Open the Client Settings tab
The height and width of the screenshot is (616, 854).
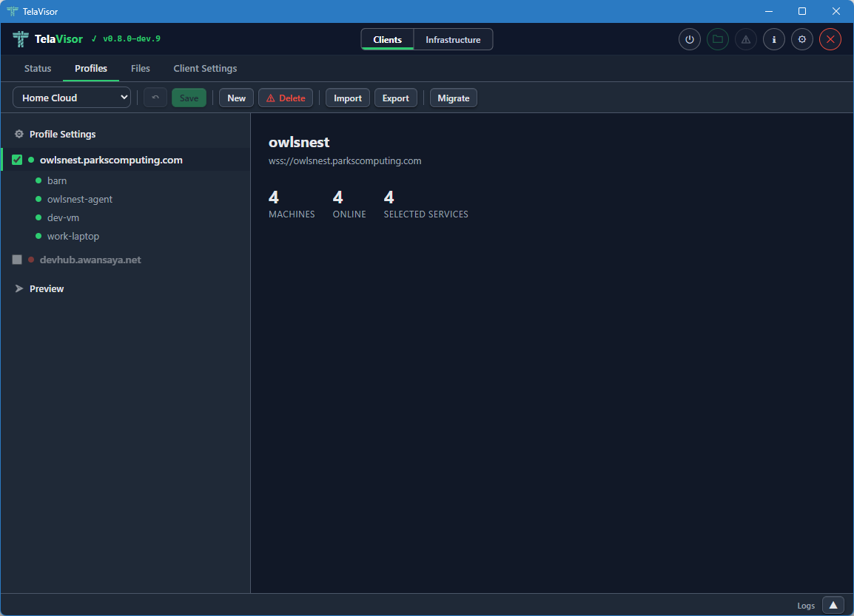205,68
